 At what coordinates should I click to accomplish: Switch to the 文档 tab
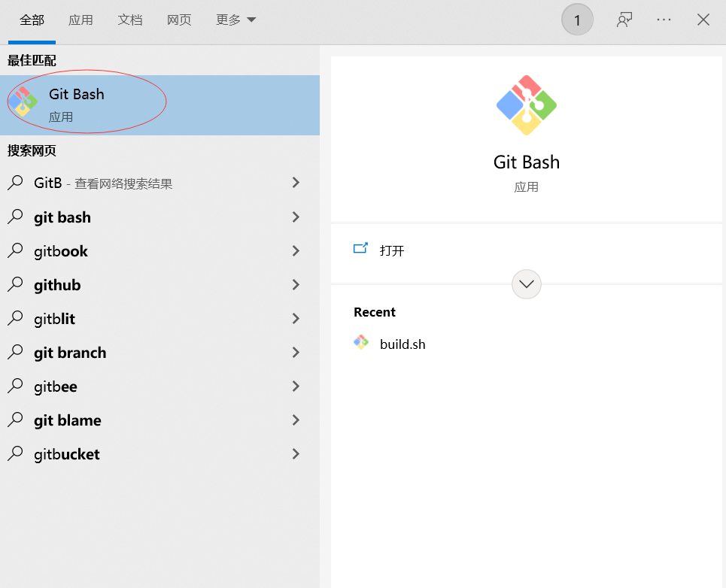(130, 20)
